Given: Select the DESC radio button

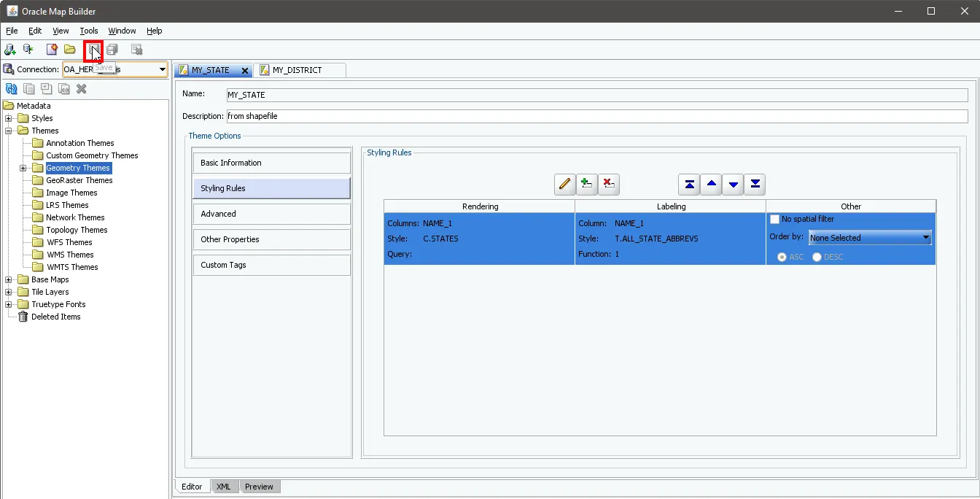Looking at the screenshot, I should click(x=817, y=257).
